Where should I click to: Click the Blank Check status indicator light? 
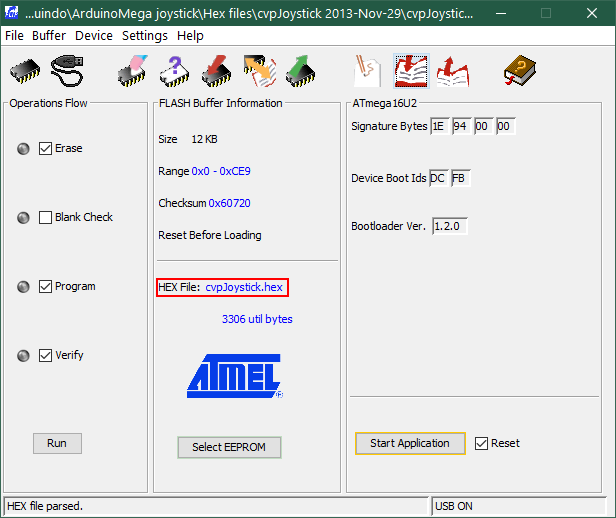coord(23,218)
